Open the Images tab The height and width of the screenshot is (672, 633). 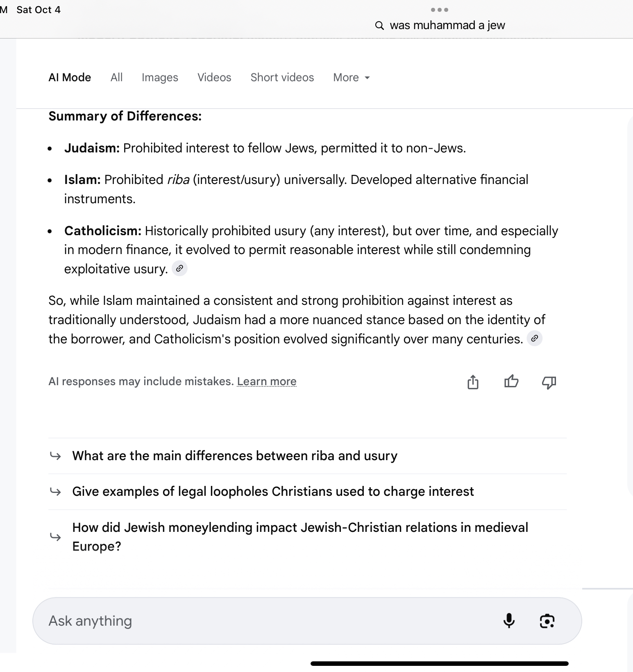point(160,77)
